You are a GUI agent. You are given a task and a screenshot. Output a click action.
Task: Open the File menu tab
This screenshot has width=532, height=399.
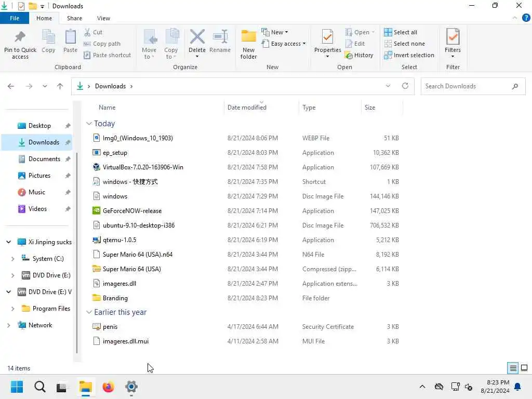tap(15, 18)
